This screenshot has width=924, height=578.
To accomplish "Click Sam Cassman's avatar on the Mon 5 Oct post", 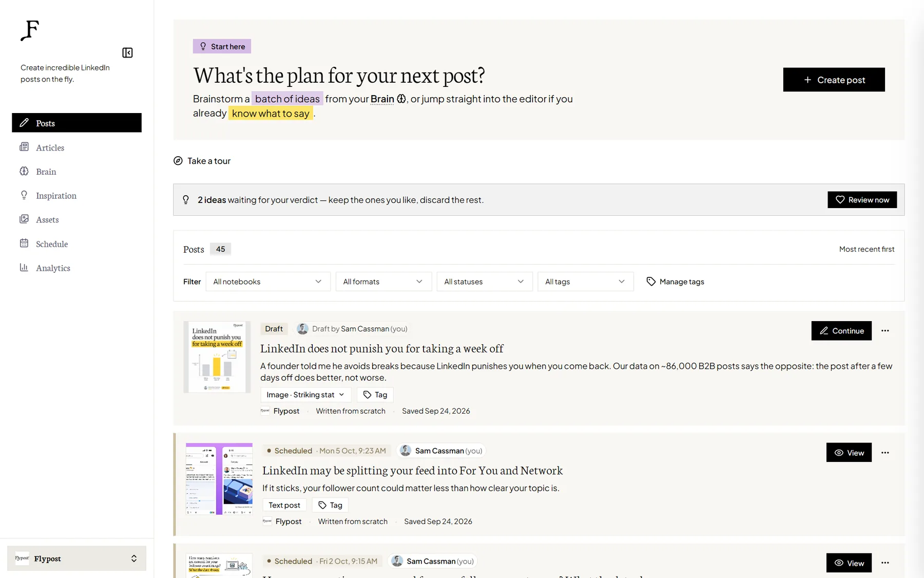I will 406,451.
